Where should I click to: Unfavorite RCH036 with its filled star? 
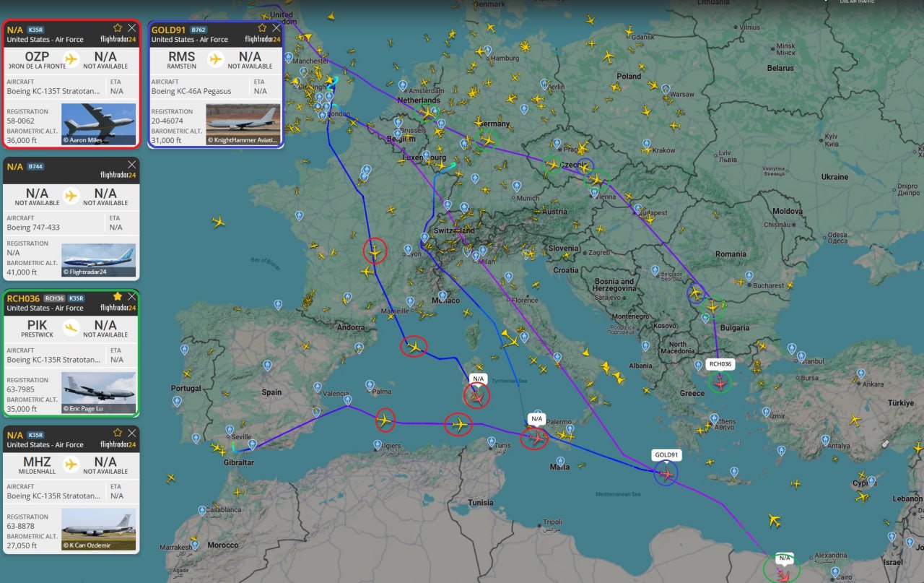118,297
